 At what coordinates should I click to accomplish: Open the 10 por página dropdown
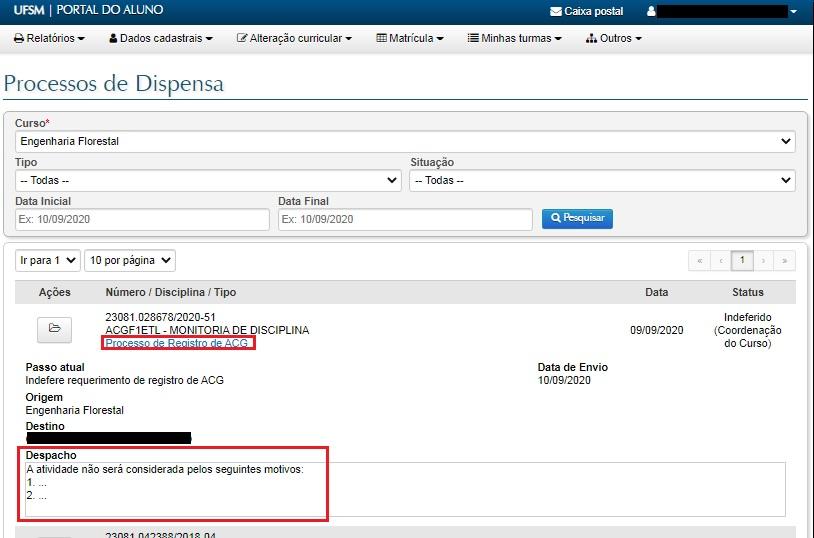130,261
